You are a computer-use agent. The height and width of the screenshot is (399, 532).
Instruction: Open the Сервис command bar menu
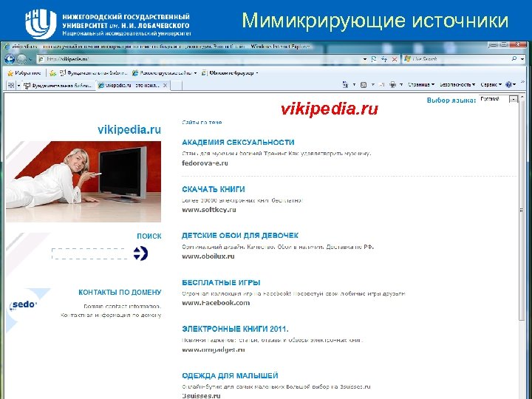(491, 85)
